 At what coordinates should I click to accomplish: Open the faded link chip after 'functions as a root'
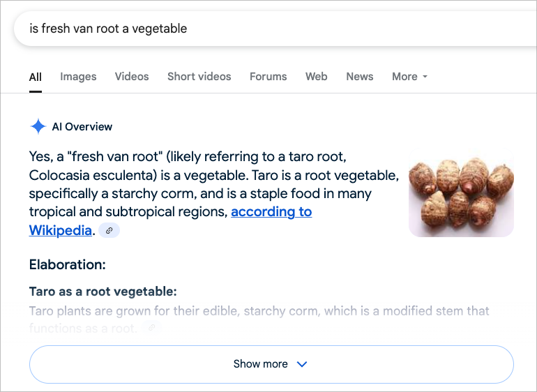[151, 327]
